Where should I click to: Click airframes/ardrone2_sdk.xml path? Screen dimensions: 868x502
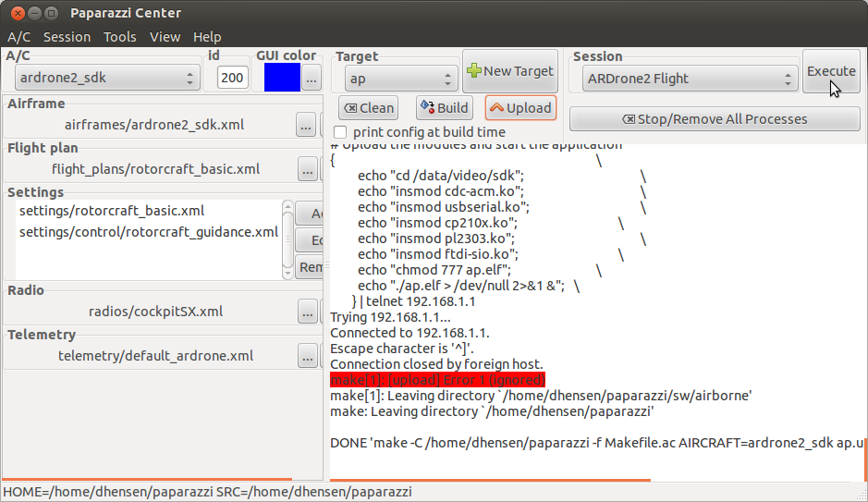pos(154,125)
